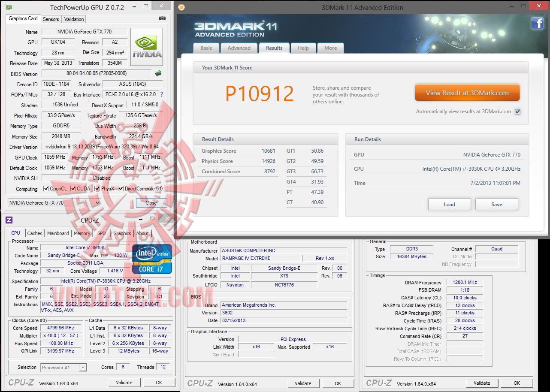Switch to the Mainboard tab in CPU-Z
550x392 pixels.
pyautogui.click(x=58, y=234)
